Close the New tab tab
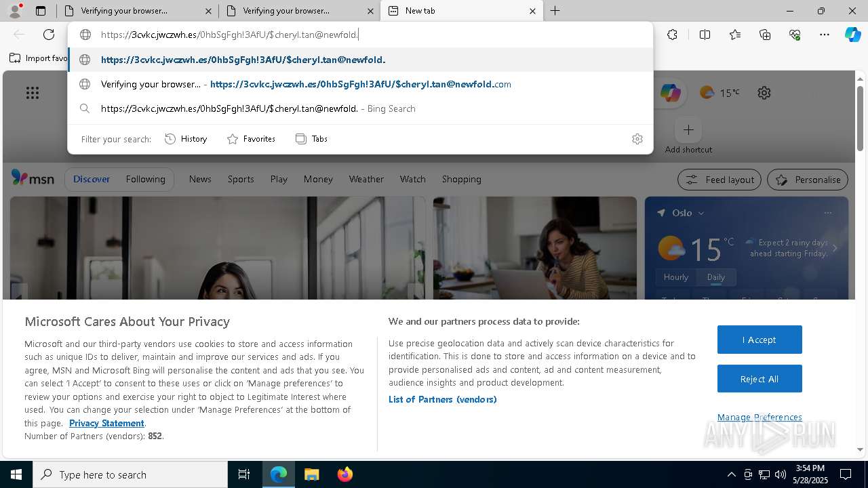 [532, 11]
